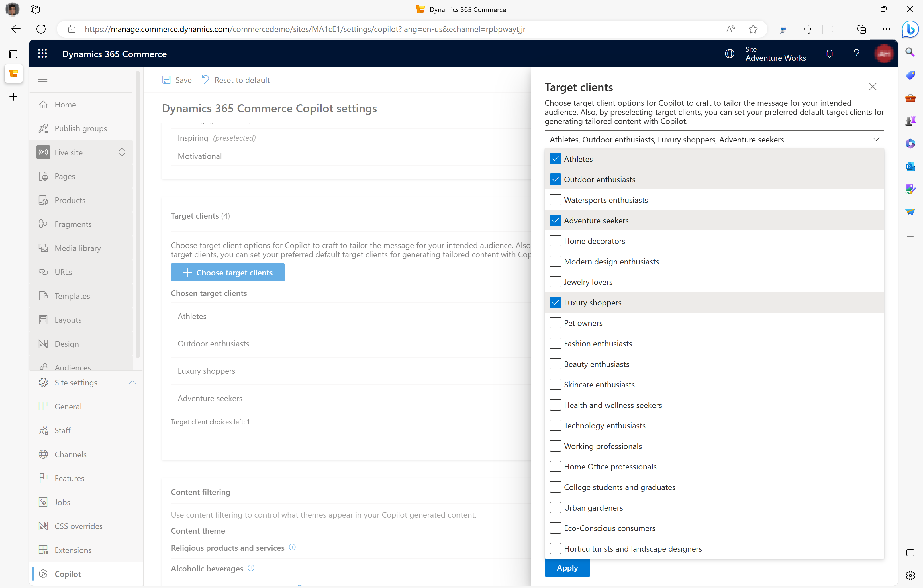923x588 pixels.
Task: Open the Media library section
Action: click(x=77, y=248)
